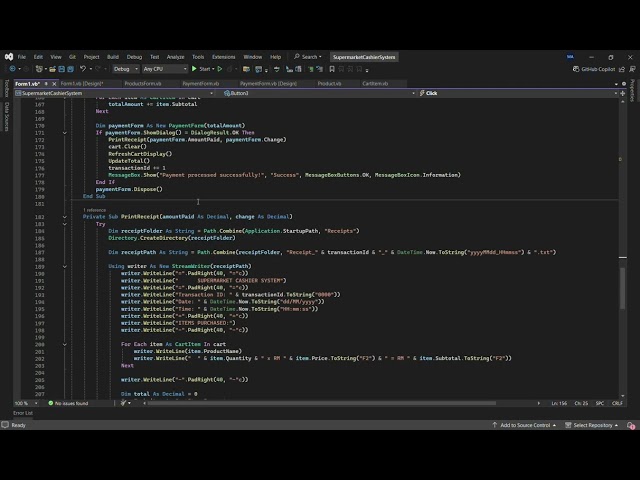This screenshot has width=640, height=480.
Task: Expand the Undo history dropdown arrow
Action: [91, 69]
